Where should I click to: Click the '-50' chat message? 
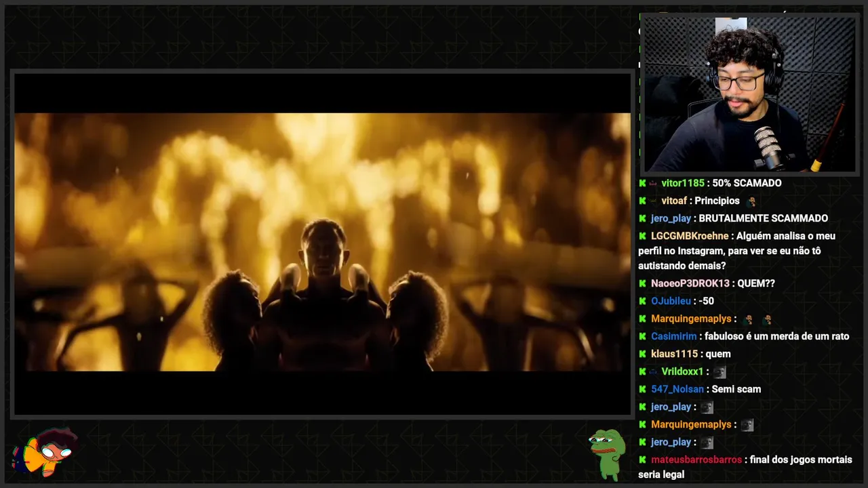click(706, 301)
